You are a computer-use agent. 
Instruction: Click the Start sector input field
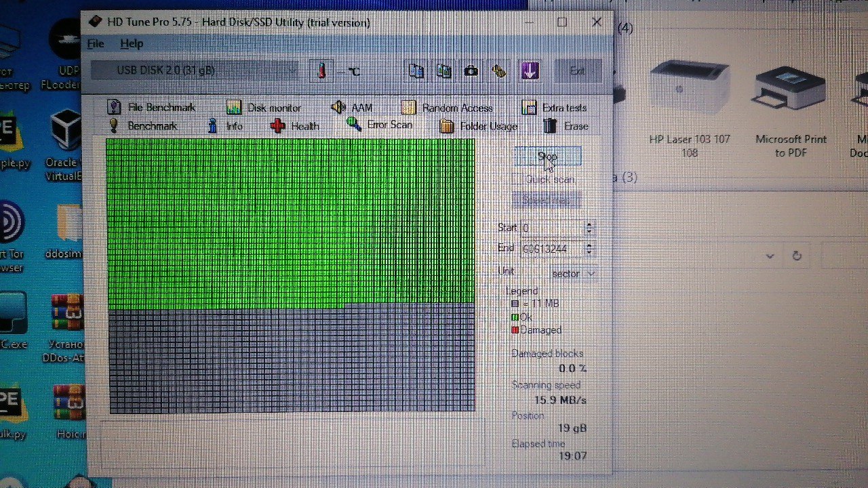[552, 228]
